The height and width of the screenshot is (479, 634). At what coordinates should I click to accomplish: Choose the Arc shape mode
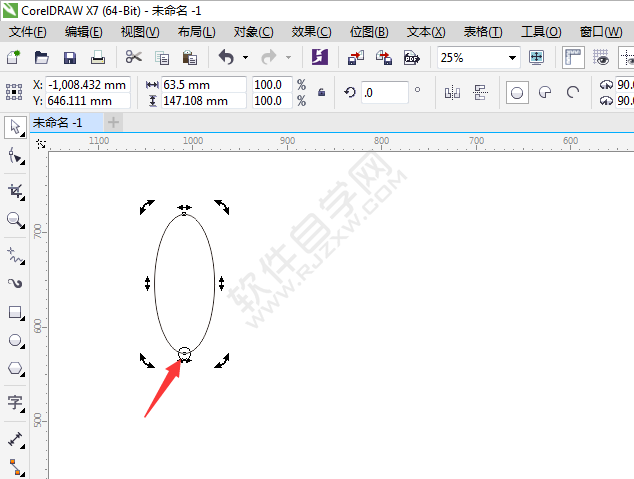pyautogui.click(x=573, y=93)
